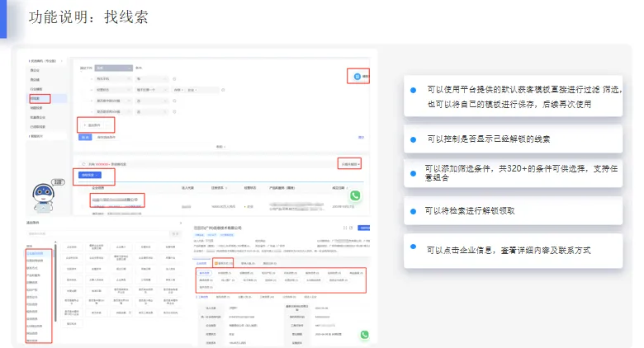644x348 pixels.
Task: Sort by the 成立日期 column header
Action: pyautogui.click(x=339, y=188)
